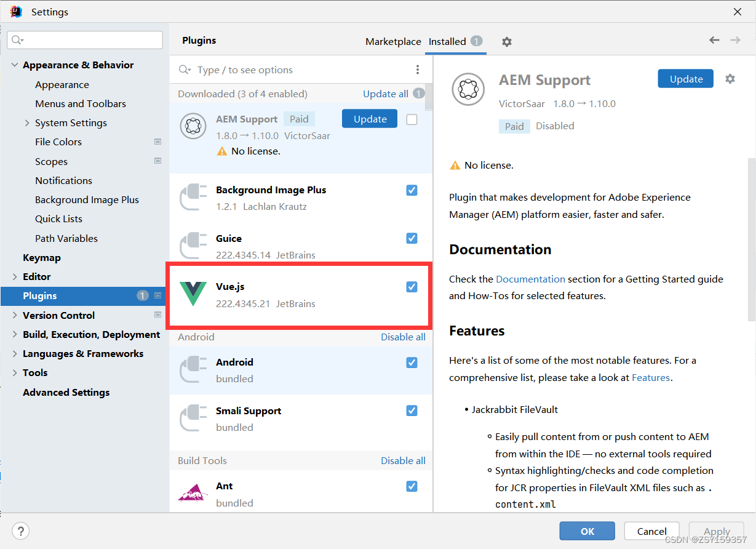Click the Vue.js plugin icon

point(193,293)
